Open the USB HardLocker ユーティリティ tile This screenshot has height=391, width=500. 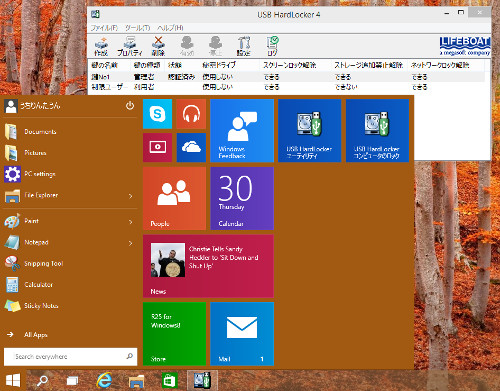click(x=310, y=130)
